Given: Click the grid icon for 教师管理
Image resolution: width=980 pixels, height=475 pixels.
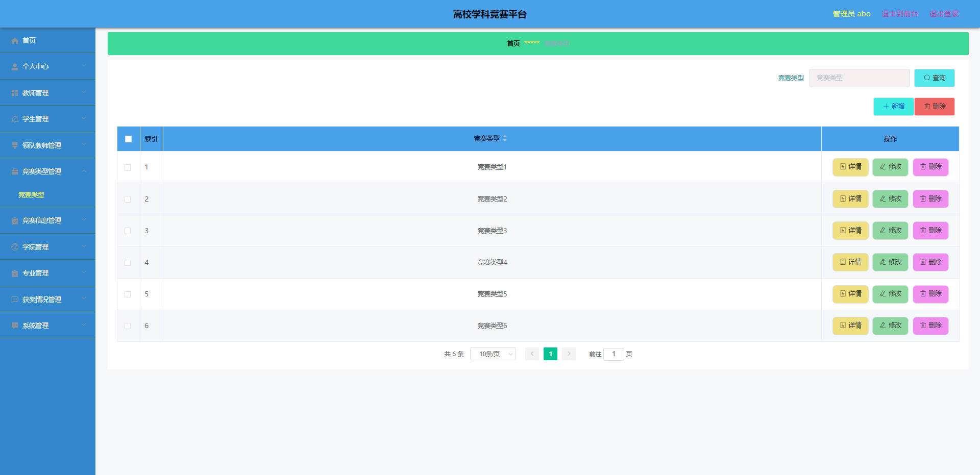Looking at the screenshot, I should coord(15,93).
